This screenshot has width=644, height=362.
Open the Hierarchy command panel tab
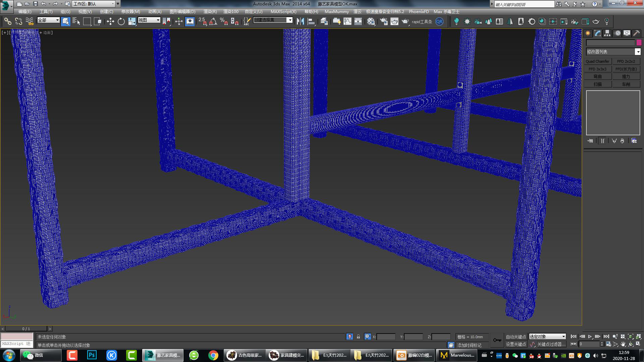[607, 33]
